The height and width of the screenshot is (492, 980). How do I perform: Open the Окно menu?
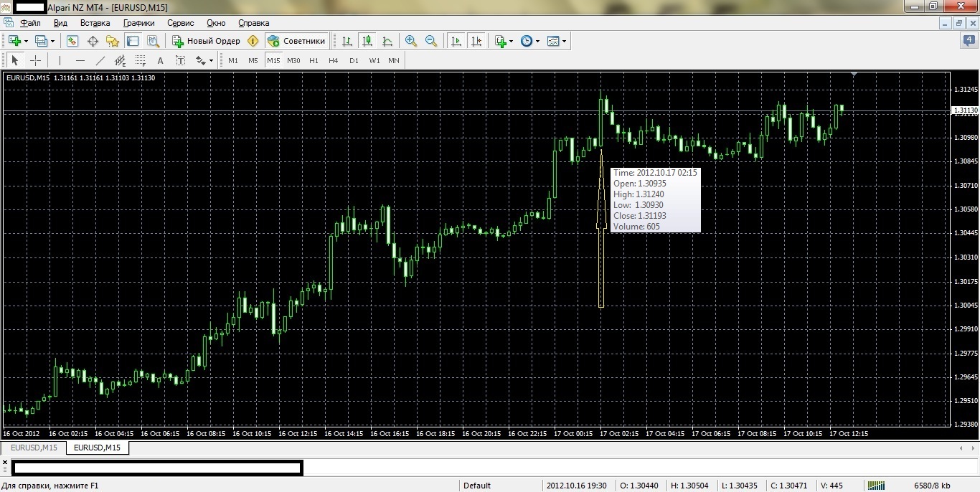pyautogui.click(x=216, y=23)
